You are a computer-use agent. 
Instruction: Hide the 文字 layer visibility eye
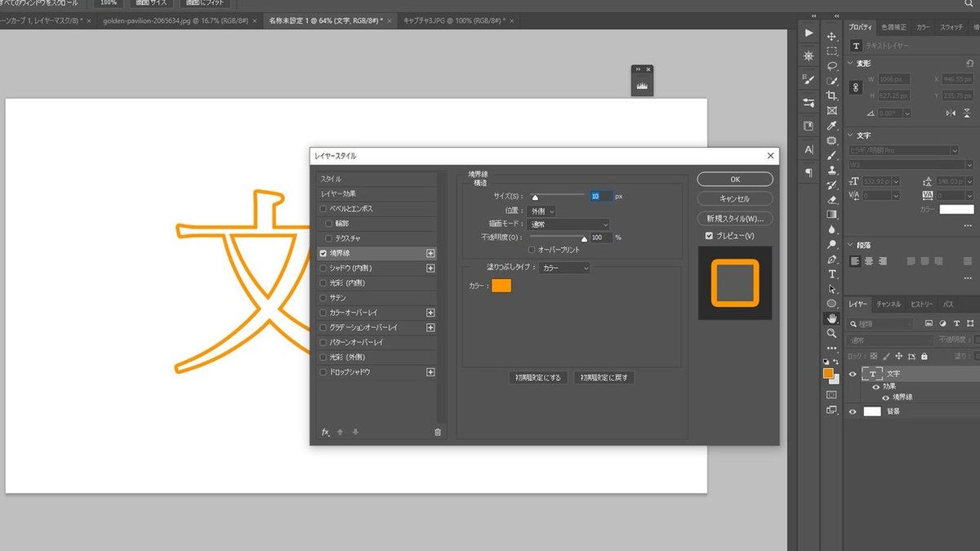pos(853,374)
